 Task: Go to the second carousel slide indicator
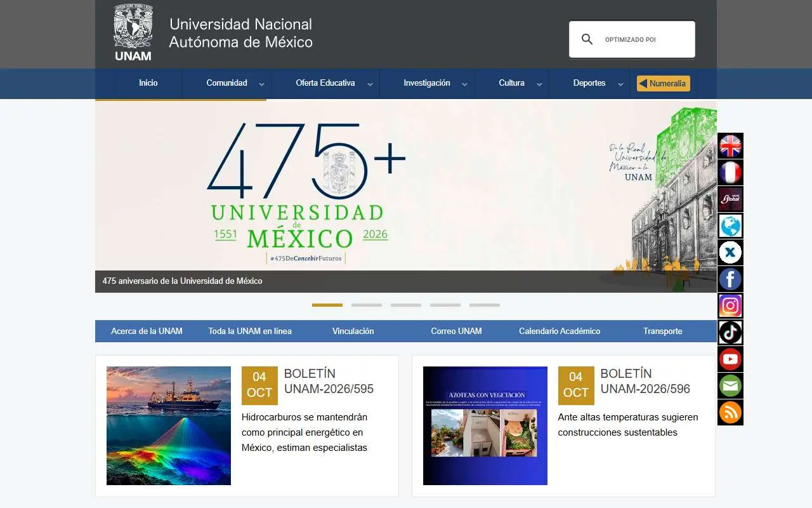[367, 305]
